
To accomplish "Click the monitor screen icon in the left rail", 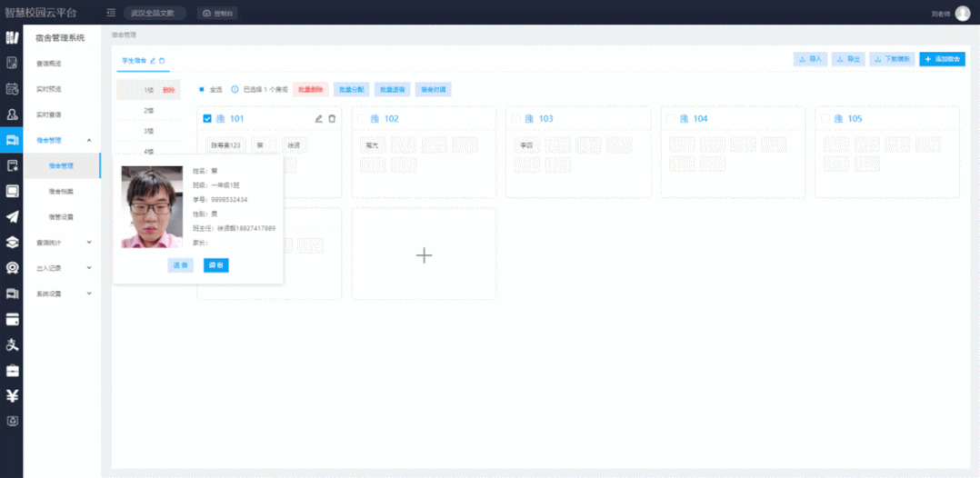I will tap(12, 191).
